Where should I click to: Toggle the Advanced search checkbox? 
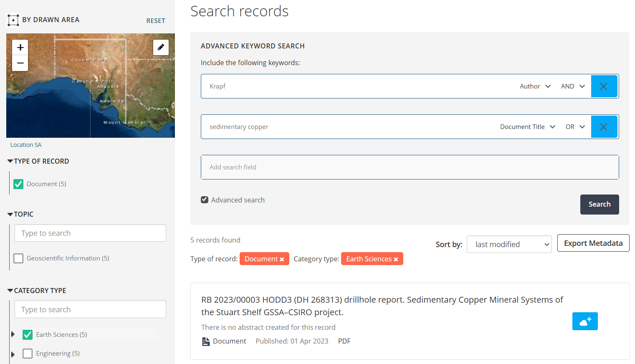(205, 200)
